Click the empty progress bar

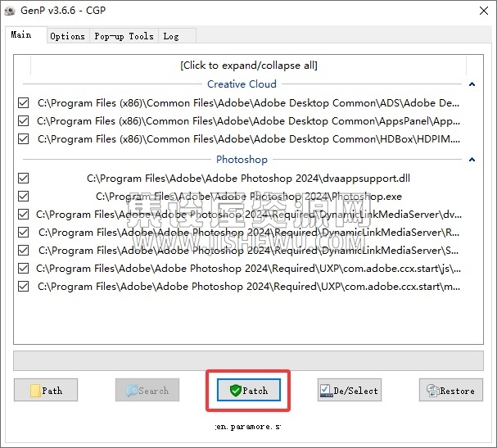pos(249,360)
